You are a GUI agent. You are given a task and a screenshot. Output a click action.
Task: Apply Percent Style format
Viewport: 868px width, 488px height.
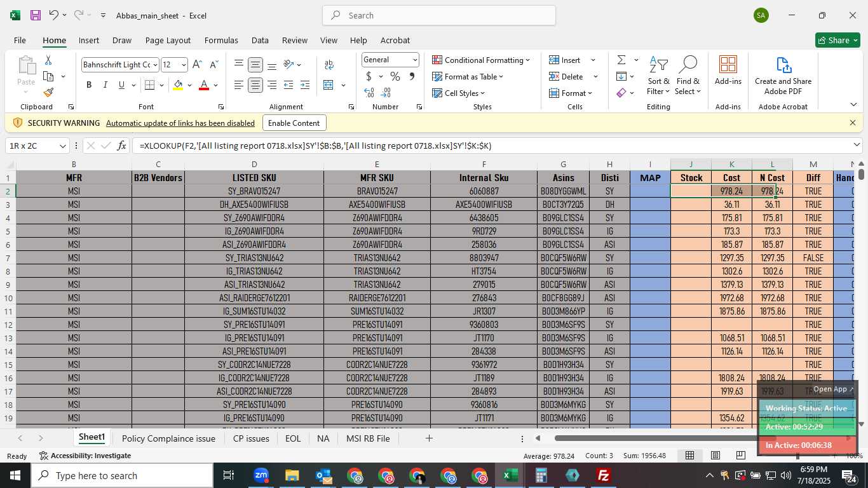pyautogui.click(x=395, y=76)
